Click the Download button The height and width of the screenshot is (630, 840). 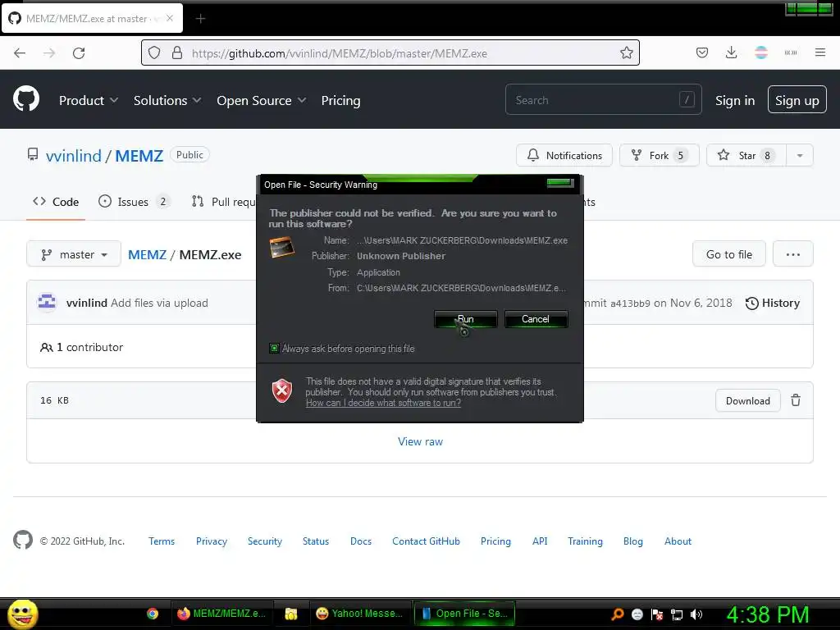(748, 400)
